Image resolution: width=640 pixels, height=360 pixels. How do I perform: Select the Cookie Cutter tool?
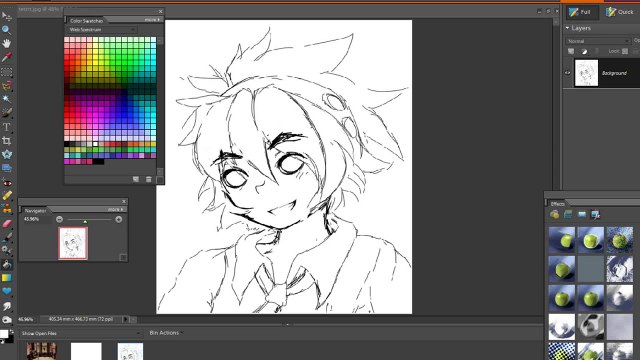point(6,154)
